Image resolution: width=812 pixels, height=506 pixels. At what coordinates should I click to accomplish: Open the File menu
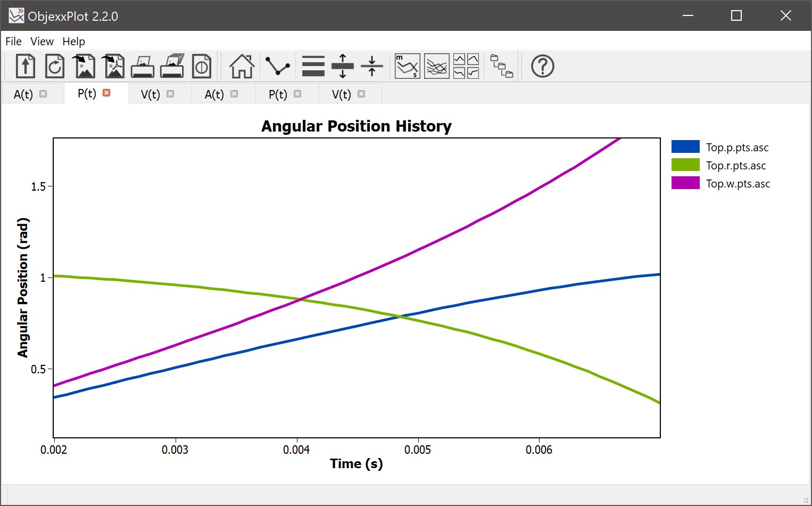point(13,41)
